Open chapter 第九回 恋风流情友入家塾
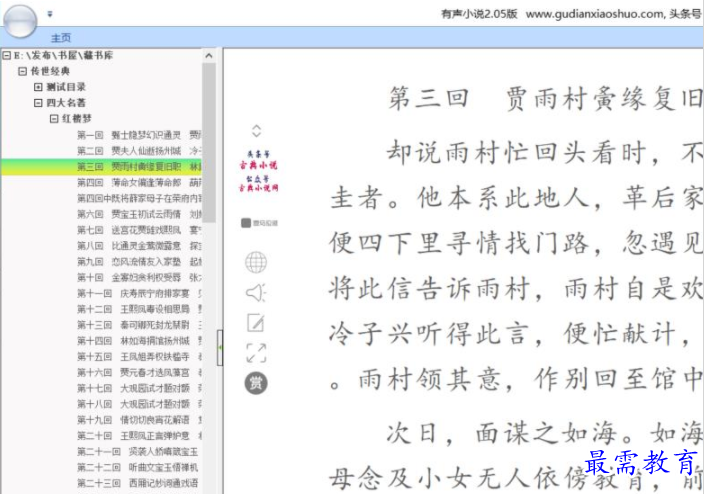 point(139,262)
